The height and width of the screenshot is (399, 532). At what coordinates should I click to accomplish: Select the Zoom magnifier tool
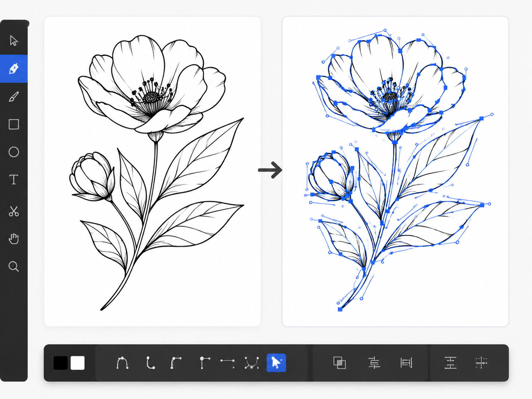pos(14,266)
